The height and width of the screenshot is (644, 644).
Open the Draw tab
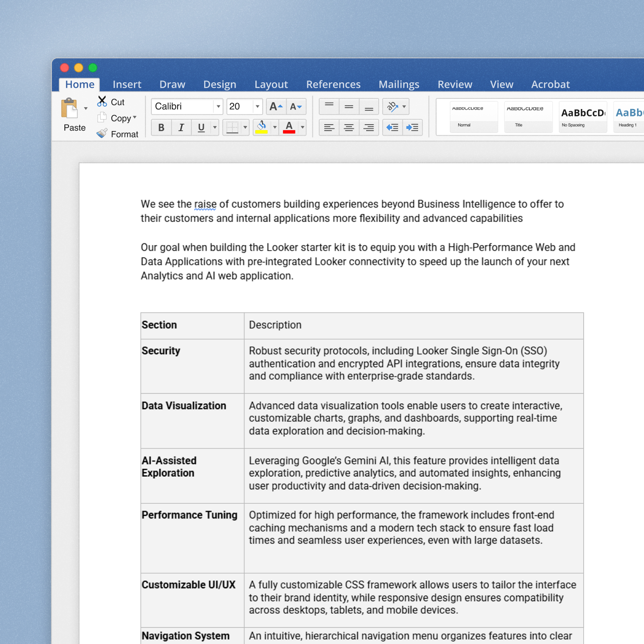point(172,85)
